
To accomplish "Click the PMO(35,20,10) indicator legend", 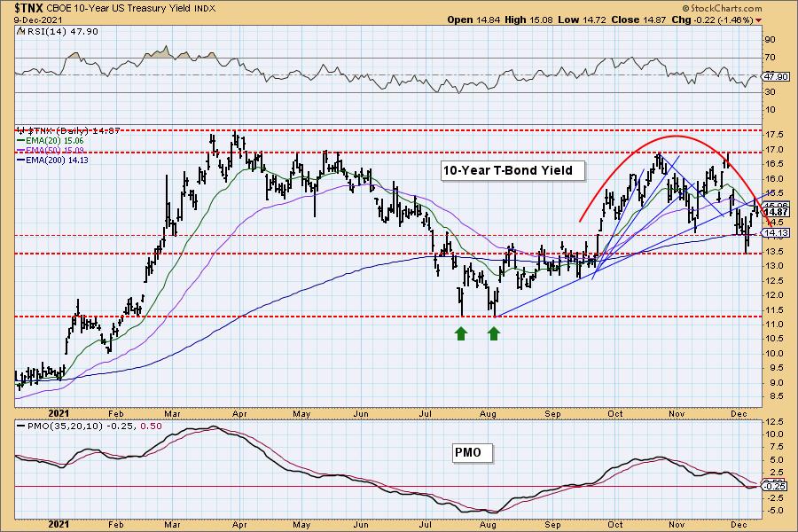I will (90, 426).
